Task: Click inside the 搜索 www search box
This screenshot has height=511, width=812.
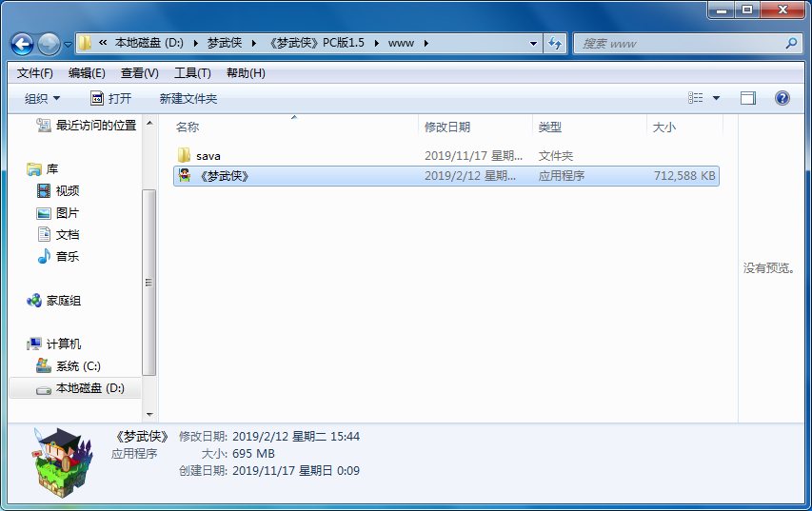Action: 676,44
